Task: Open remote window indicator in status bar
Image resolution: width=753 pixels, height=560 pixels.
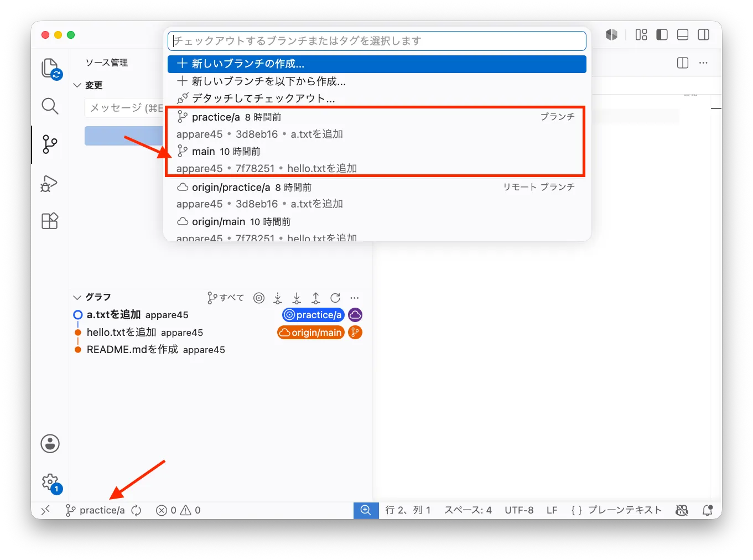Action: coord(46,510)
